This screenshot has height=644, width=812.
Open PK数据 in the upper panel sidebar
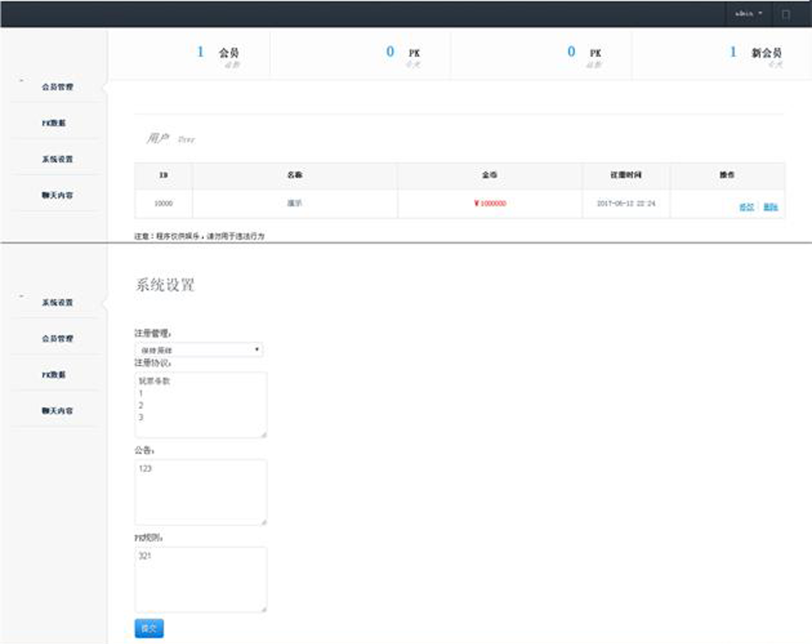click(54, 123)
